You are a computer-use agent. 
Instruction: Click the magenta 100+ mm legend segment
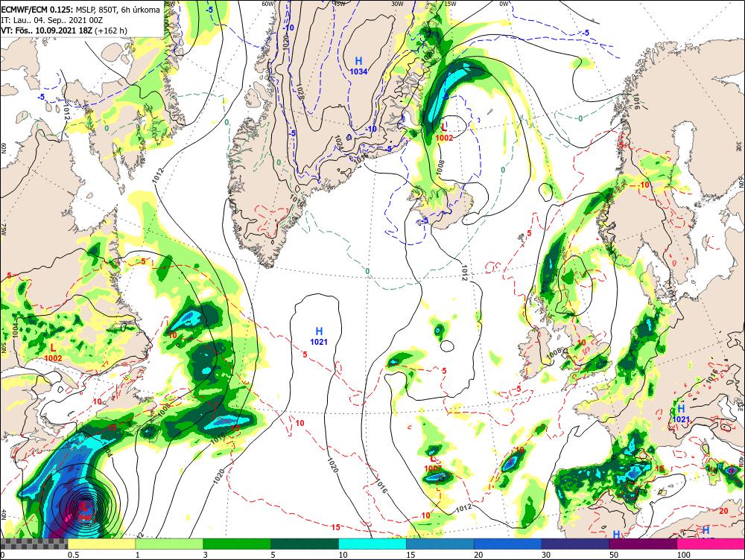click(711, 544)
